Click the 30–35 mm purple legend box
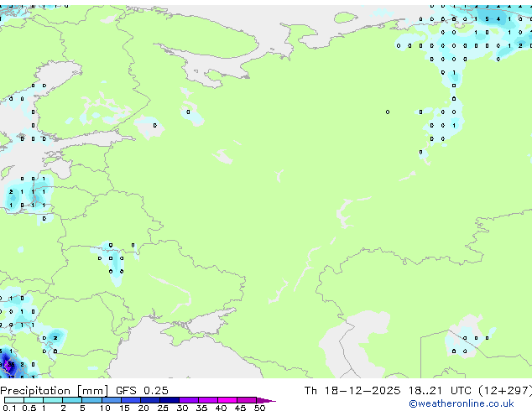The width and height of the screenshot is (532, 411). (189, 400)
